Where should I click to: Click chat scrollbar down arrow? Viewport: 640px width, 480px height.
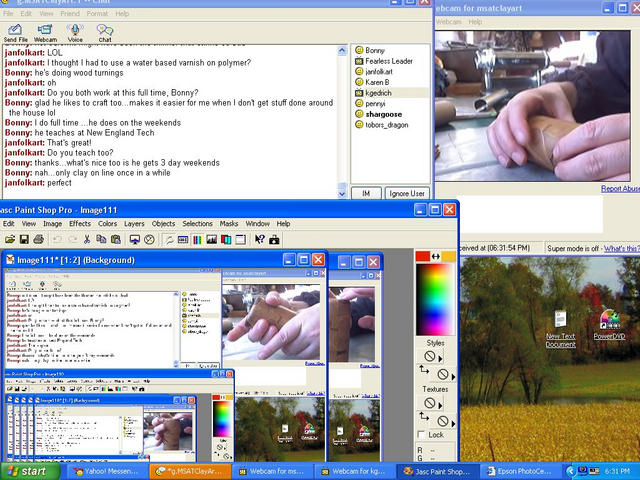point(342,194)
